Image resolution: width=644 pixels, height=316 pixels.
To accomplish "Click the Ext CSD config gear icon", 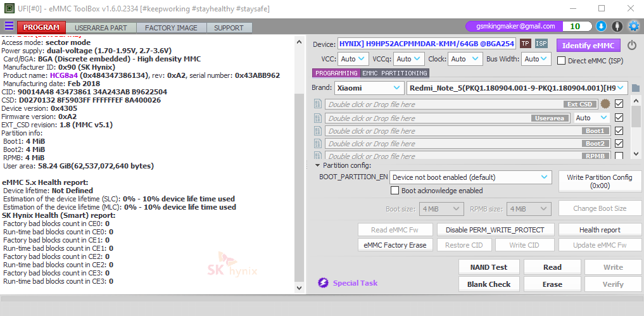I will [604, 104].
